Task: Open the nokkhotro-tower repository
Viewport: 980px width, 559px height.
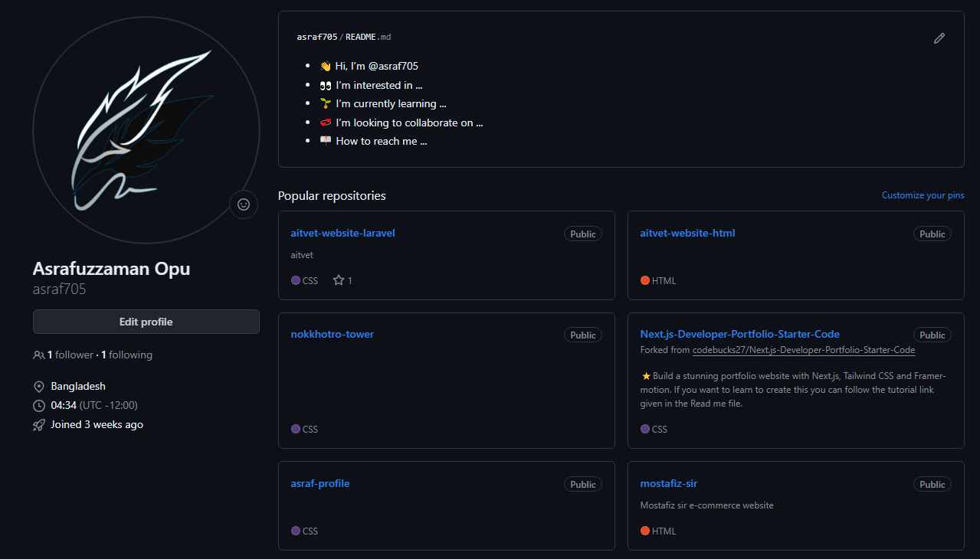Action: pos(333,334)
